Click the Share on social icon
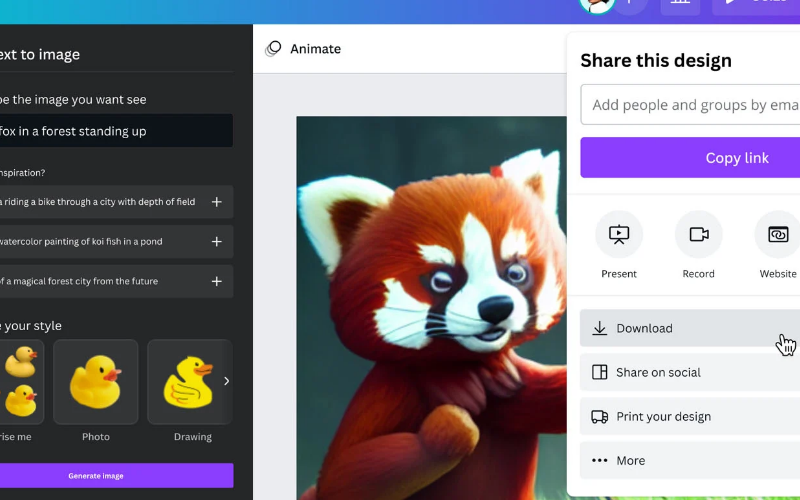Image resolution: width=800 pixels, height=500 pixels. pyautogui.click(x=599, y=372)
